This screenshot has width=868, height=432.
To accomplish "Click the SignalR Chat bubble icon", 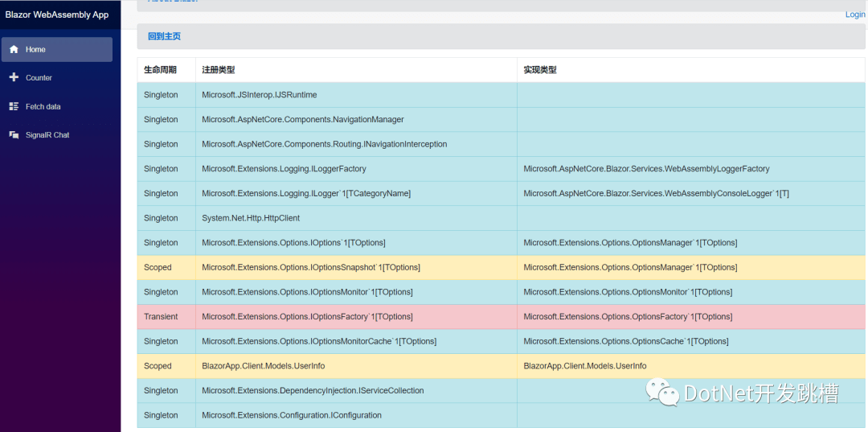I will click(14, 135).
